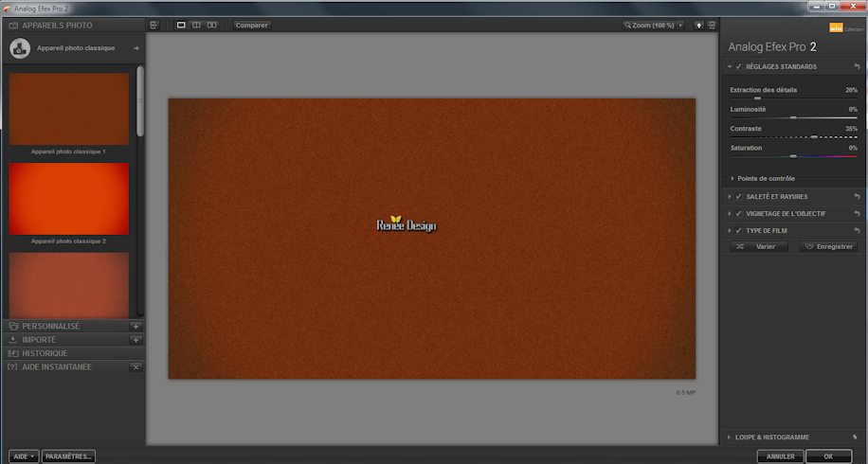Expand the TYPE DE FILM section triangle

coord(730,231)
